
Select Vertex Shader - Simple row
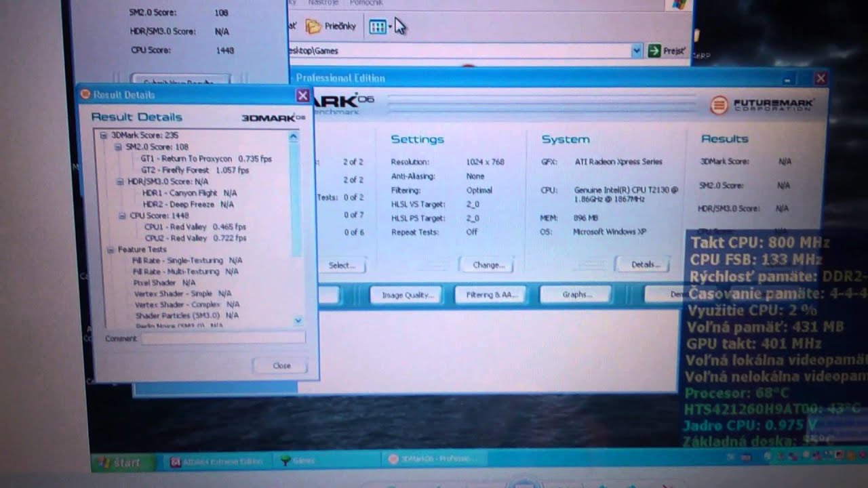point(183,293)
